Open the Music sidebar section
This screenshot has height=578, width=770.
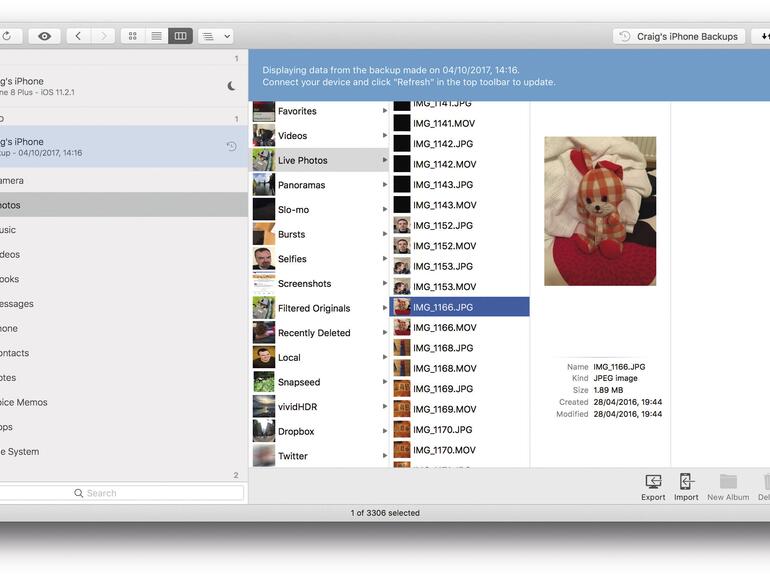click(124, 229)
